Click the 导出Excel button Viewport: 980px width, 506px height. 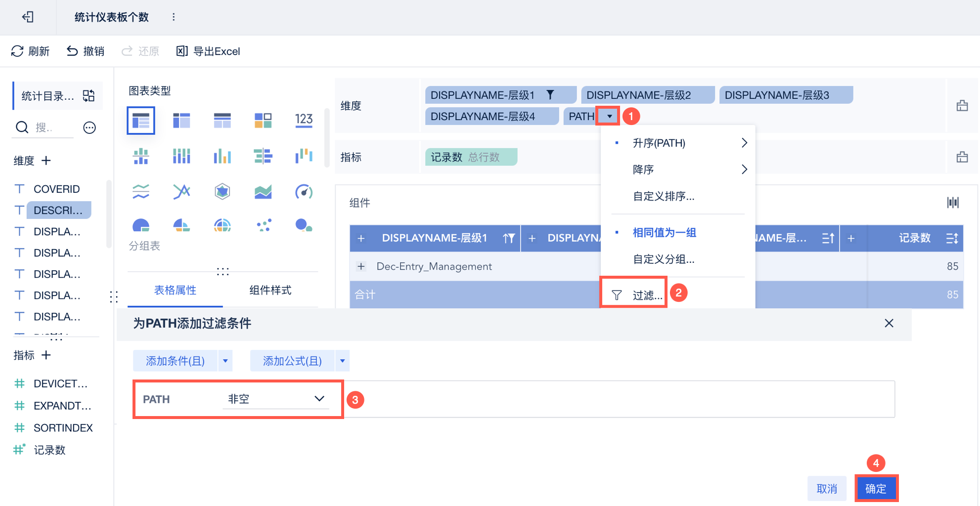pos(208,51)
